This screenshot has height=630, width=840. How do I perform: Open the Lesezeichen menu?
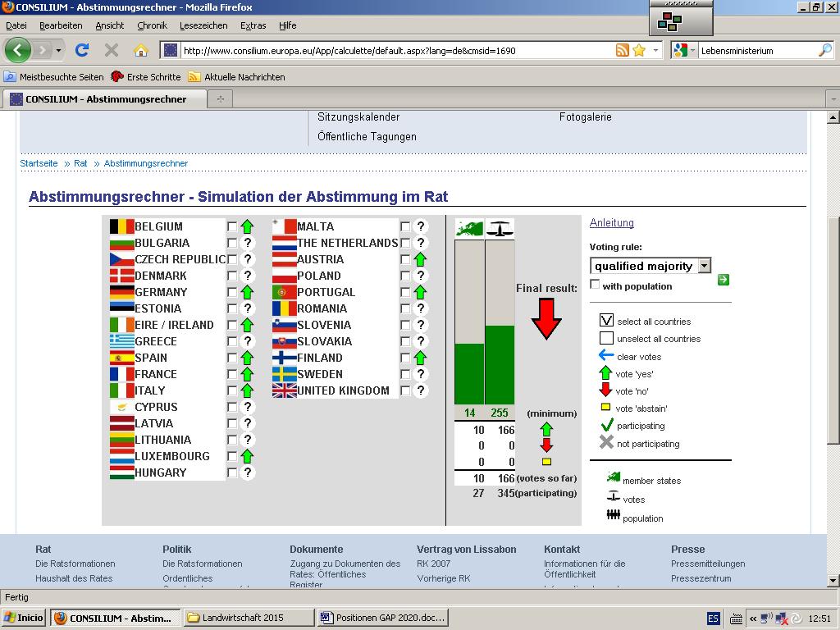click(x=203, y=25)
